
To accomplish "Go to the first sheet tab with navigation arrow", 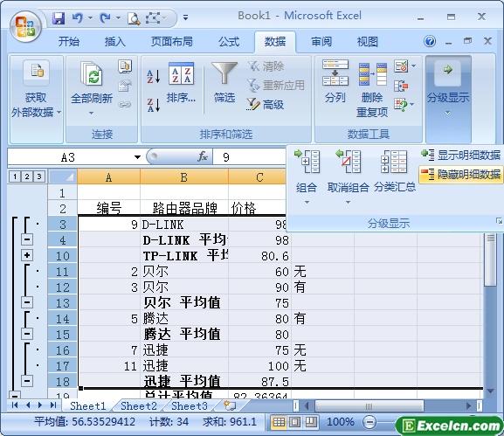I will tap(15, 405).
